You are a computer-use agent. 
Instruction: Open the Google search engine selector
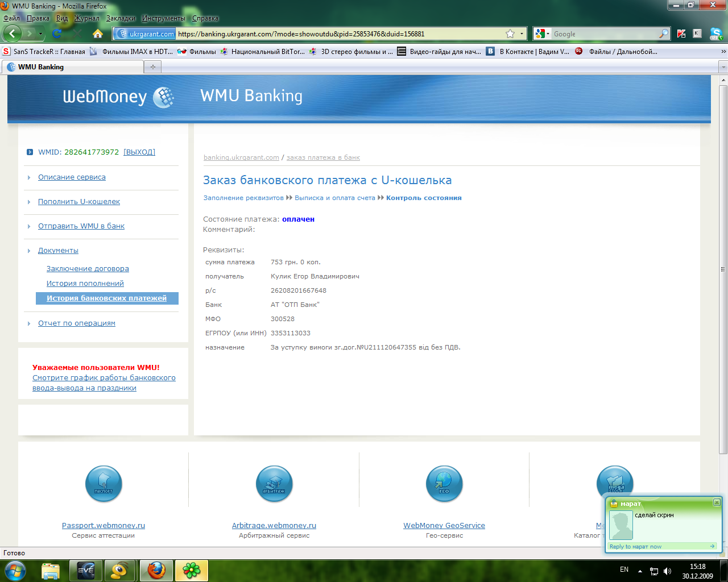tap(543, 34)
